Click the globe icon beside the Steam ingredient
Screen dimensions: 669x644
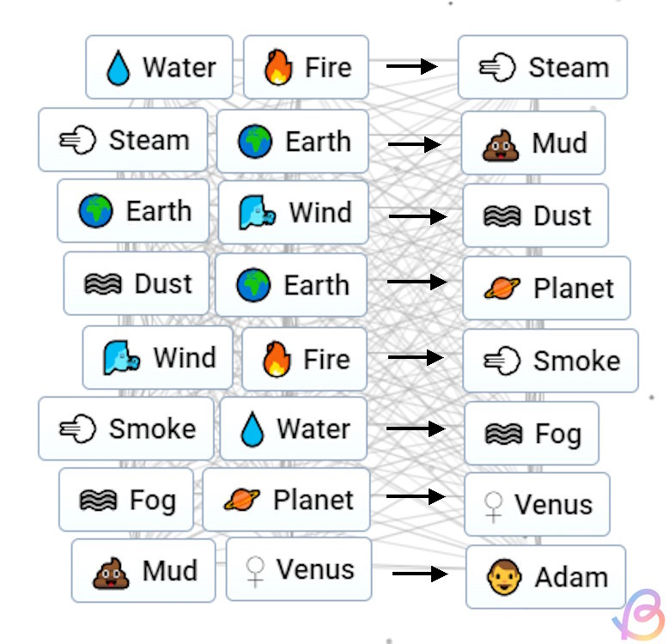255,142
